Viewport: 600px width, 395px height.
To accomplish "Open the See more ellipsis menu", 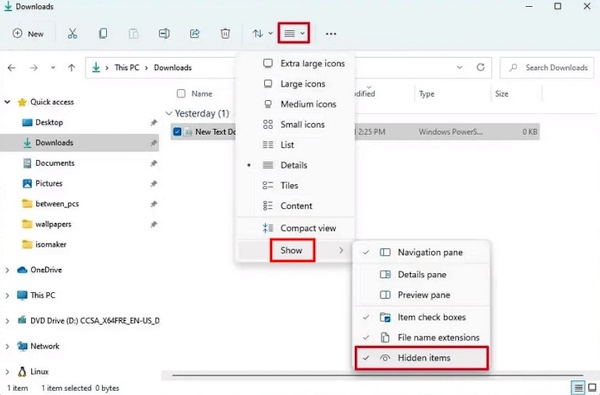I will 331,34.
